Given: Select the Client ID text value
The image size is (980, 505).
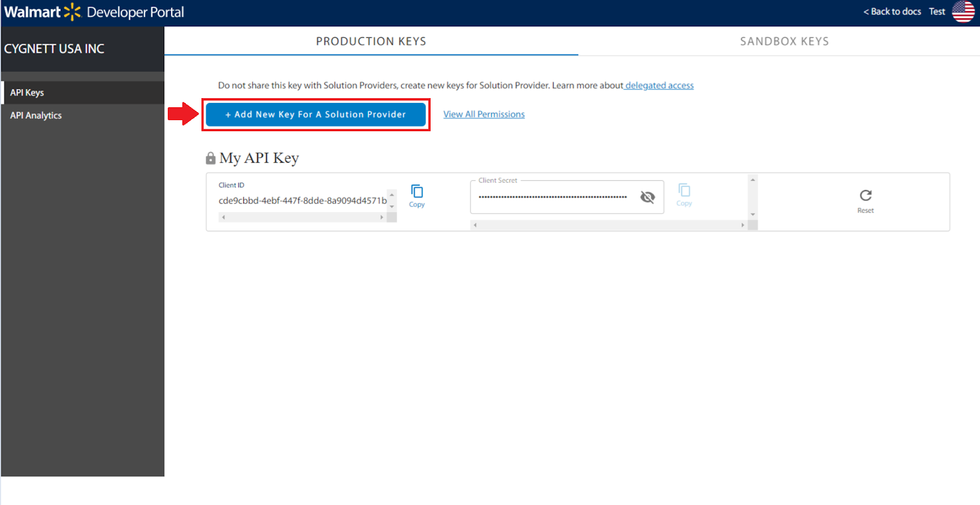Looking at the screenshot, I should (x=303, y=200).
